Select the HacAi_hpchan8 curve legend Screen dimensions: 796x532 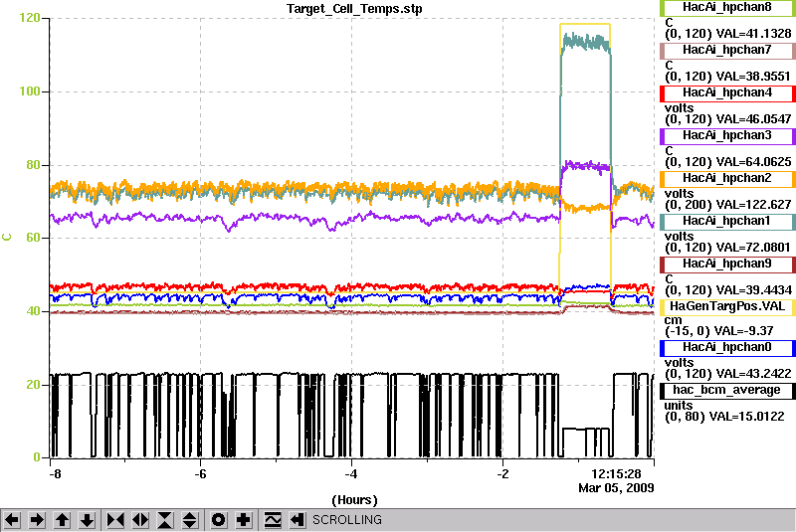click(x=727, y=8)
